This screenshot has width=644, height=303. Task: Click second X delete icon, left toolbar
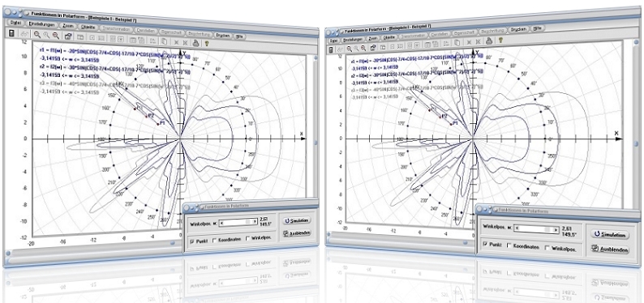[x=185, y=42]
